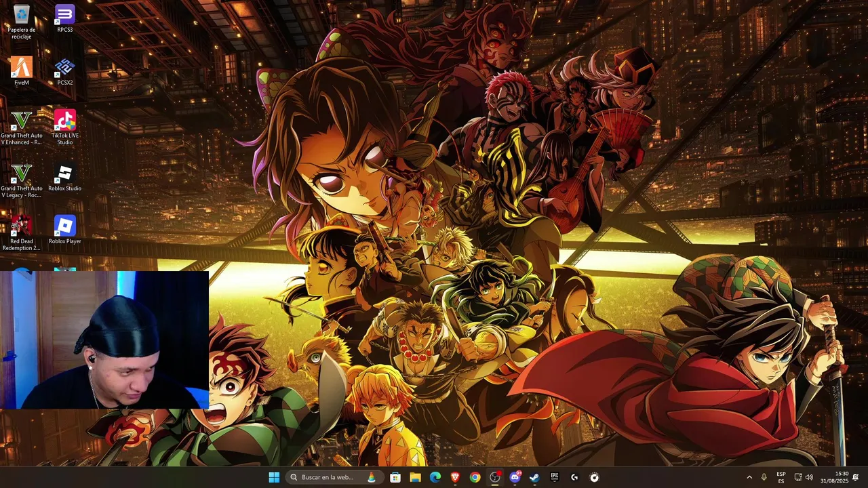Select the PCSX2 desktop shortcut
The width and height of the screenshot is (868, 488).
point(65,71)
